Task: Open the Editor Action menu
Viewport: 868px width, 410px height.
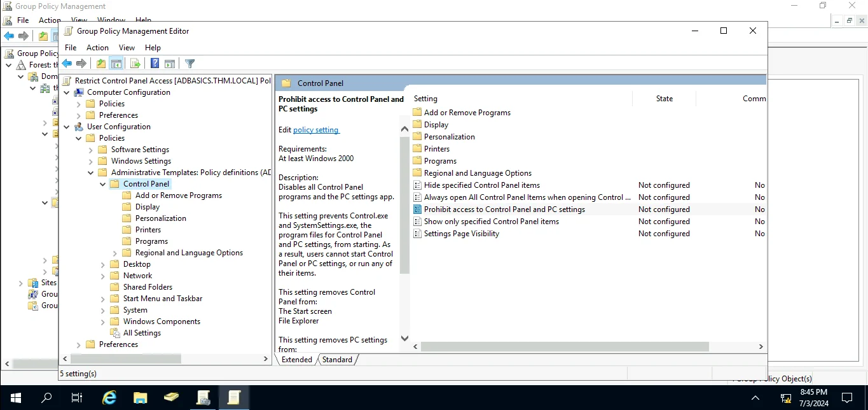Action: [97, 48]
